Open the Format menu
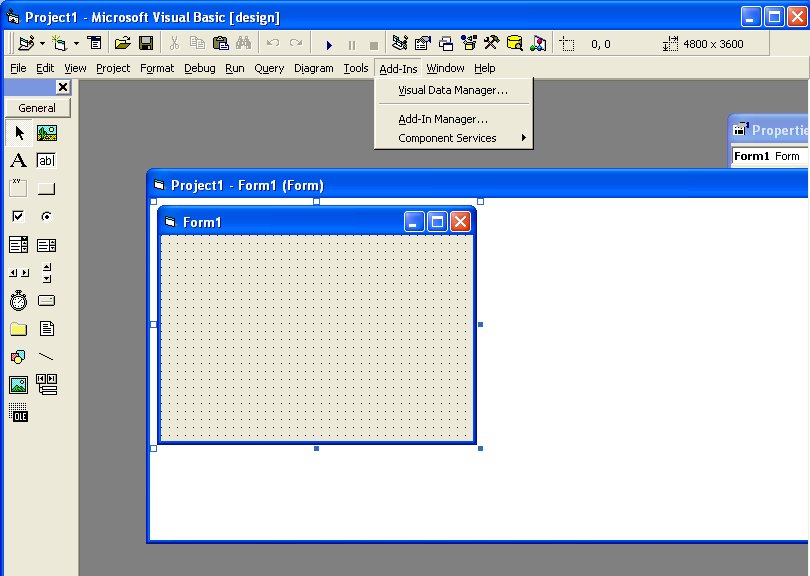The width and height of the screenshot is (810, 576). [x=157, y=68]
